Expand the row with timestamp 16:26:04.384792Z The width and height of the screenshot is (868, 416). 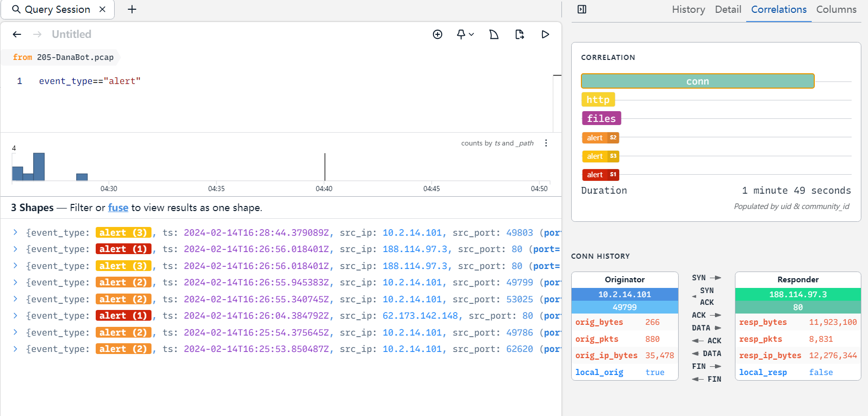tap(15, 316)
